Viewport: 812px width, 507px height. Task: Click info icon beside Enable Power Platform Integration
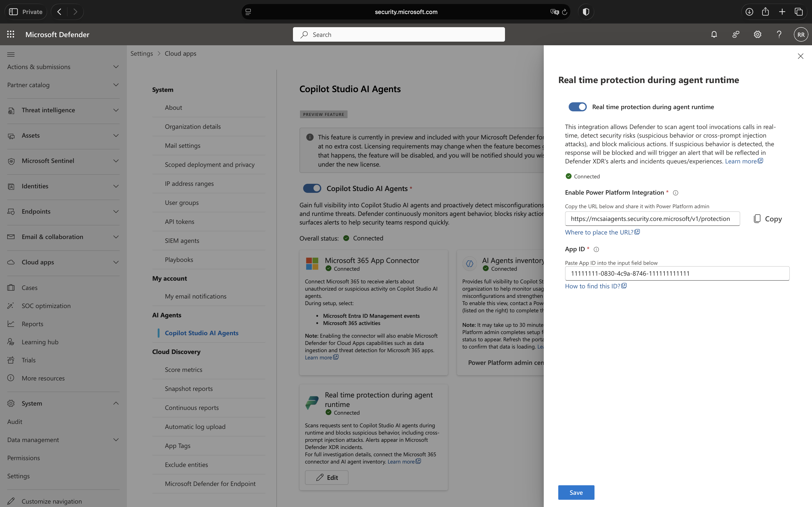tap(675, 193)
